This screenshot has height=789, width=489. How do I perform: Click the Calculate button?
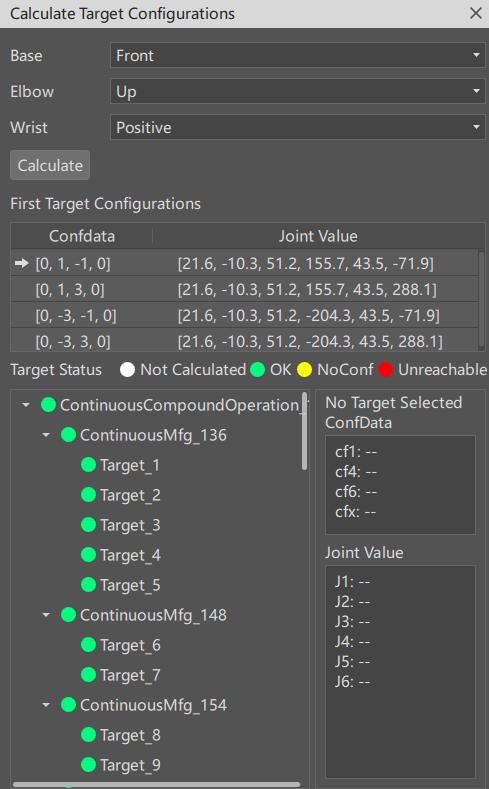pos(50,165)
